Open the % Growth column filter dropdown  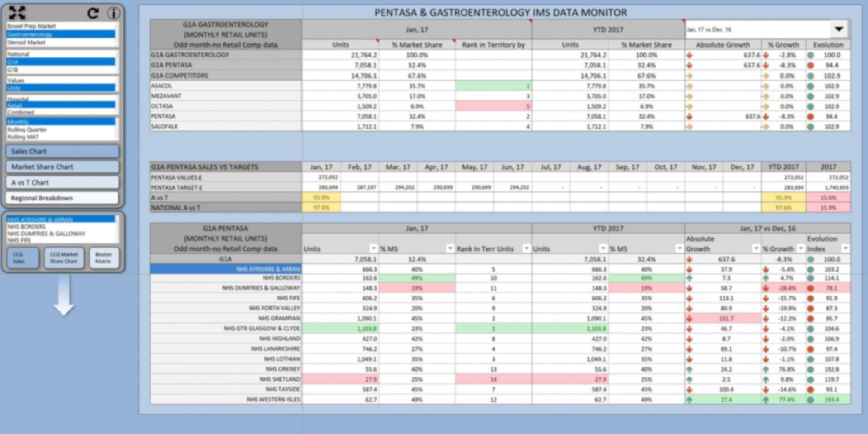pos(801,248)
